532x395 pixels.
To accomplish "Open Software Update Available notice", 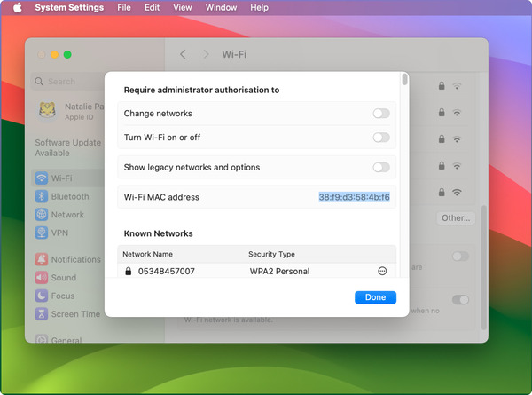I will click(68, 147).
